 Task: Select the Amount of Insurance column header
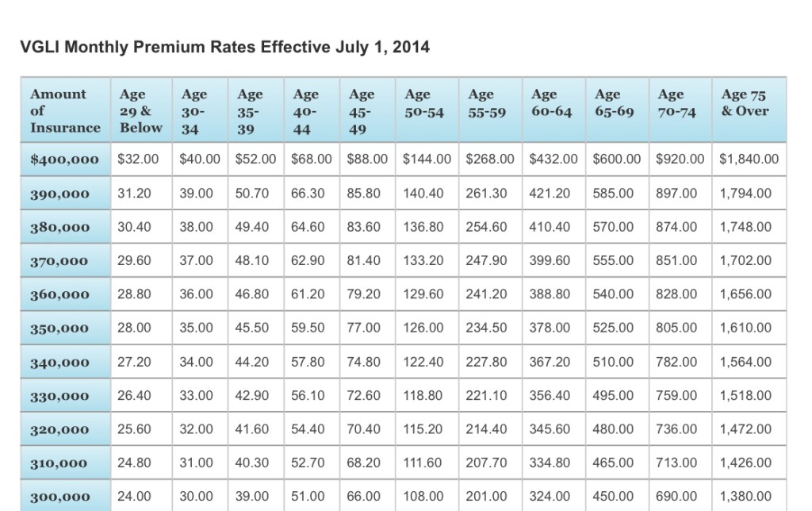(x=65, y=110)
